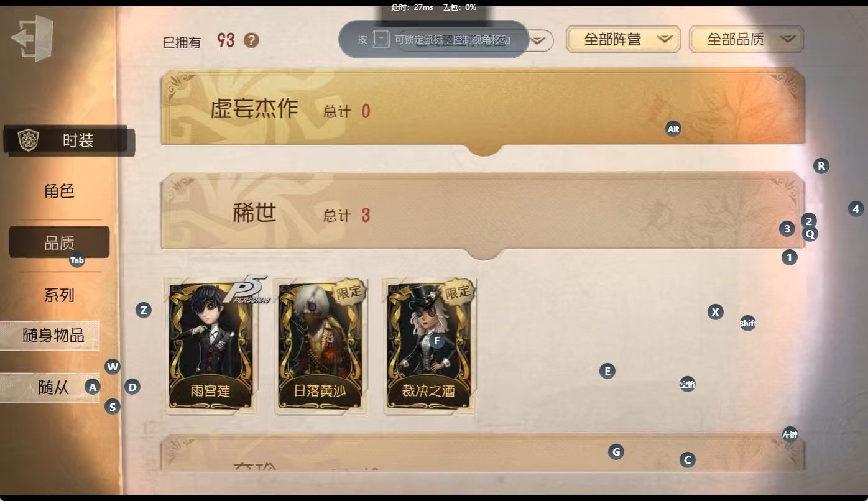
Task: Switch to the 系列 tab
Action: (x=59, y=295)
